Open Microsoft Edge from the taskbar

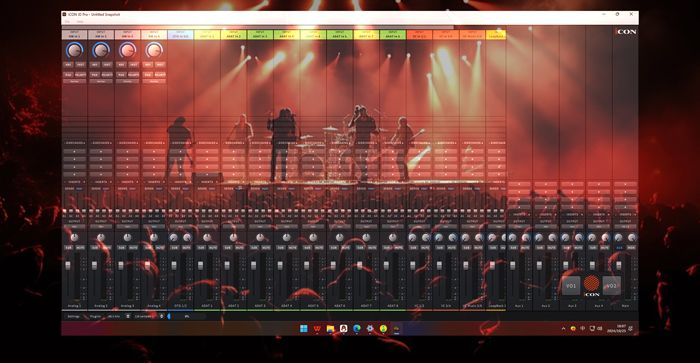[x=357, y=329]
